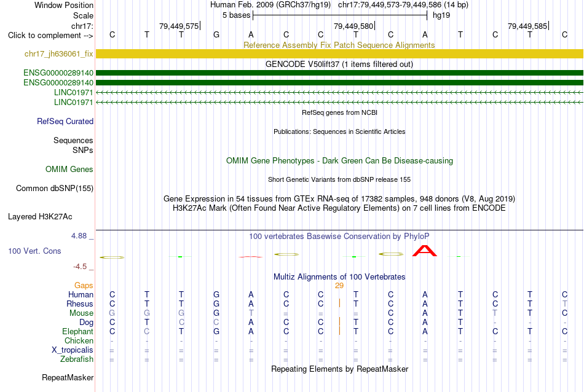Open the RefSeq Curated track label

coord(65,122)
